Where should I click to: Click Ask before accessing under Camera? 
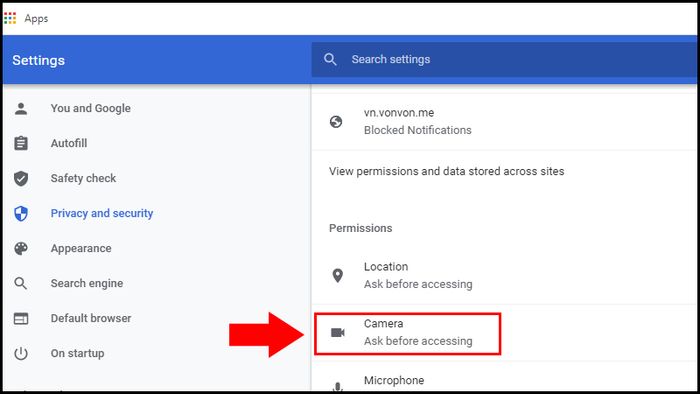tap(418, 341)
